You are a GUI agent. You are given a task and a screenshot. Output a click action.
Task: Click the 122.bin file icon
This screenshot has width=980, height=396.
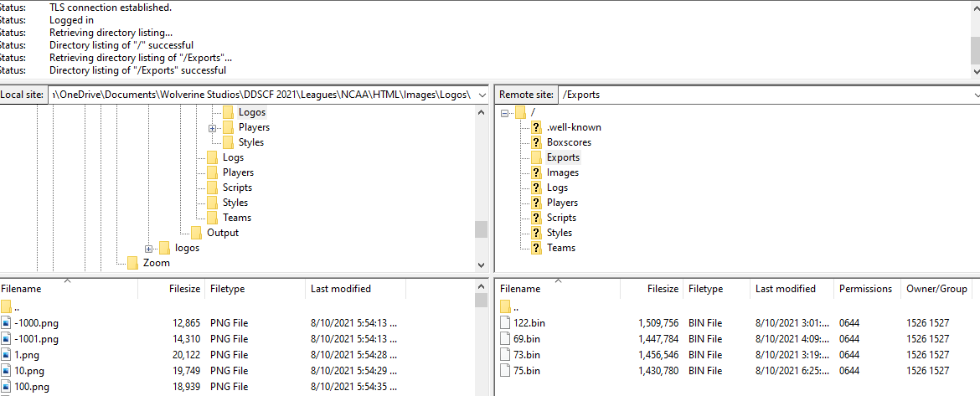coord(506,323)
